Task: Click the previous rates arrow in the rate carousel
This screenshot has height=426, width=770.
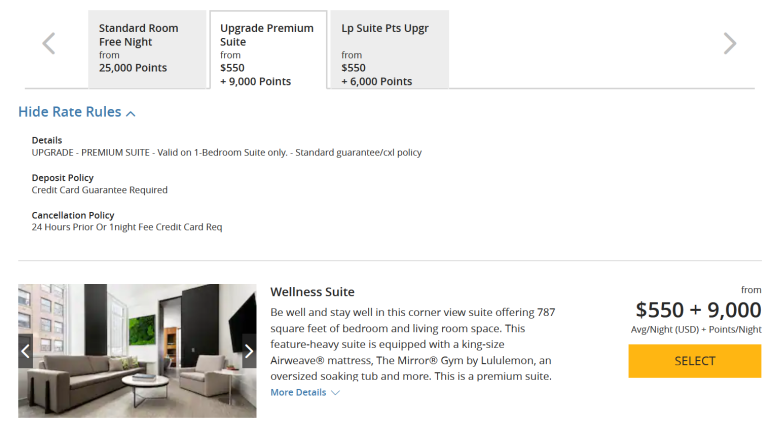Action: 48,44
